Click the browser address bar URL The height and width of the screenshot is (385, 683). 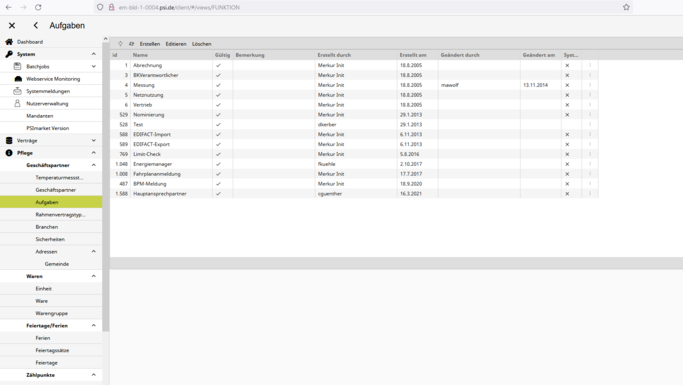tap(179, 7)
